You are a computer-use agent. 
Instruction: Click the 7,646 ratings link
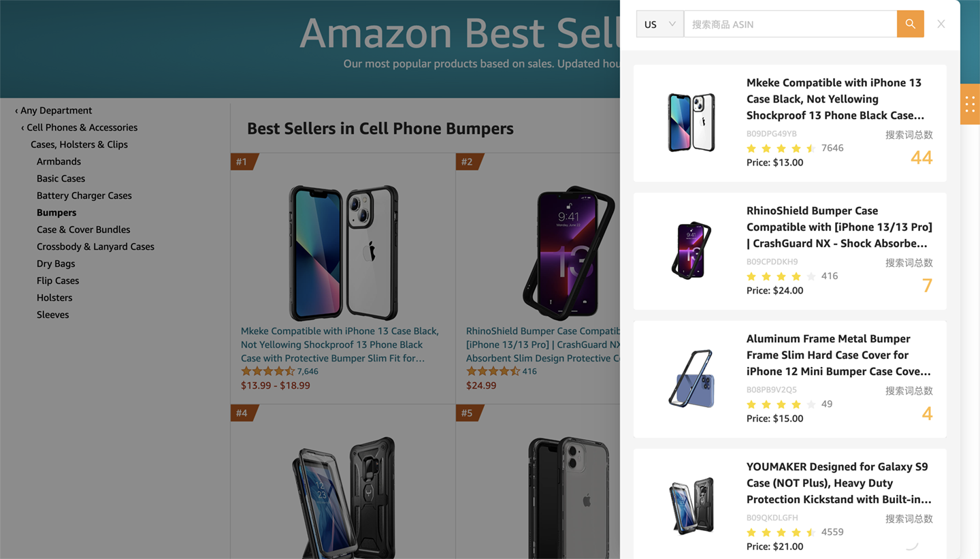pos(308,371)
